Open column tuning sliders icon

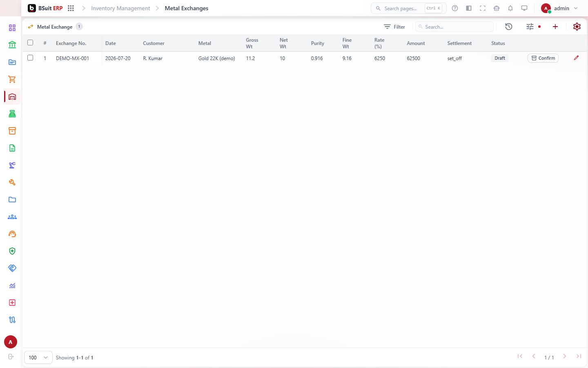(x=530, y=27)
